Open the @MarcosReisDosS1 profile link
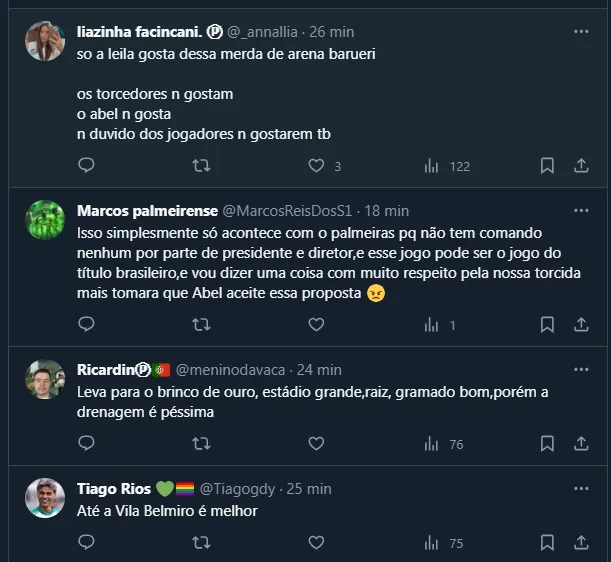 pos(289,211)
